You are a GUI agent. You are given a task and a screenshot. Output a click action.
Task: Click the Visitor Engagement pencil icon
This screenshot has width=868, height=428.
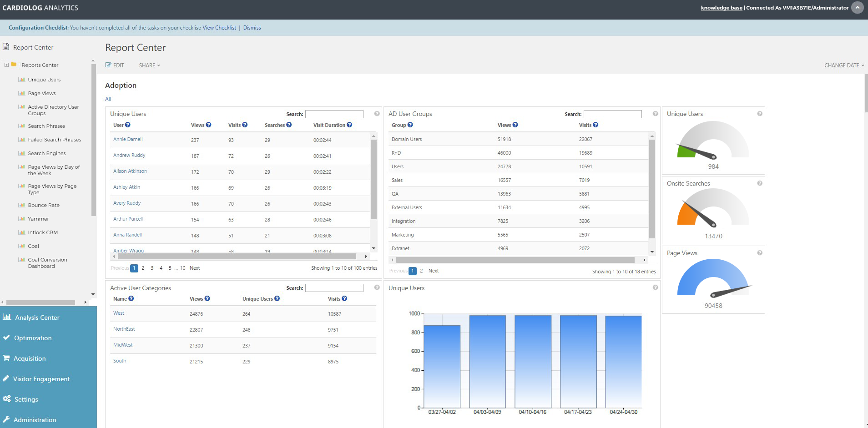pyautogui.click(x=6, y=378)
